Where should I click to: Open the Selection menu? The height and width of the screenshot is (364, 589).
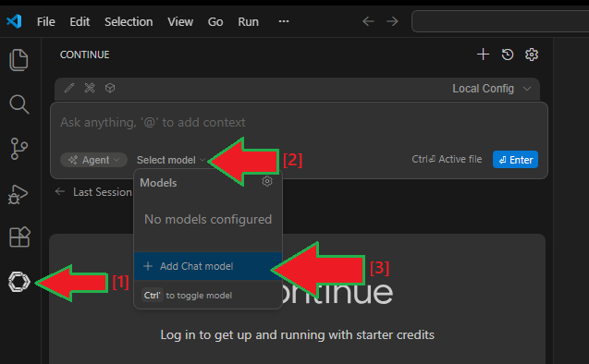pos(129,22)
